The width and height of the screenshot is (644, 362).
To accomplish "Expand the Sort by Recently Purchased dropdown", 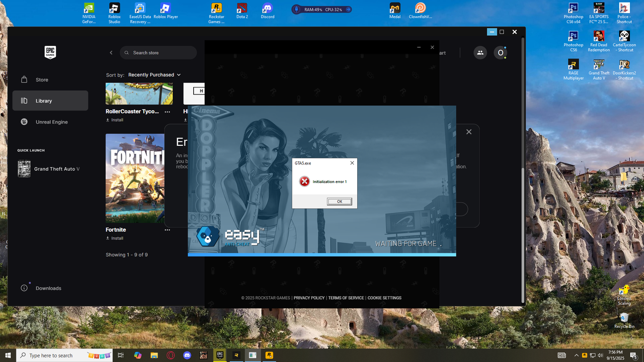I will pyautogui.click(x=154, y=75).
